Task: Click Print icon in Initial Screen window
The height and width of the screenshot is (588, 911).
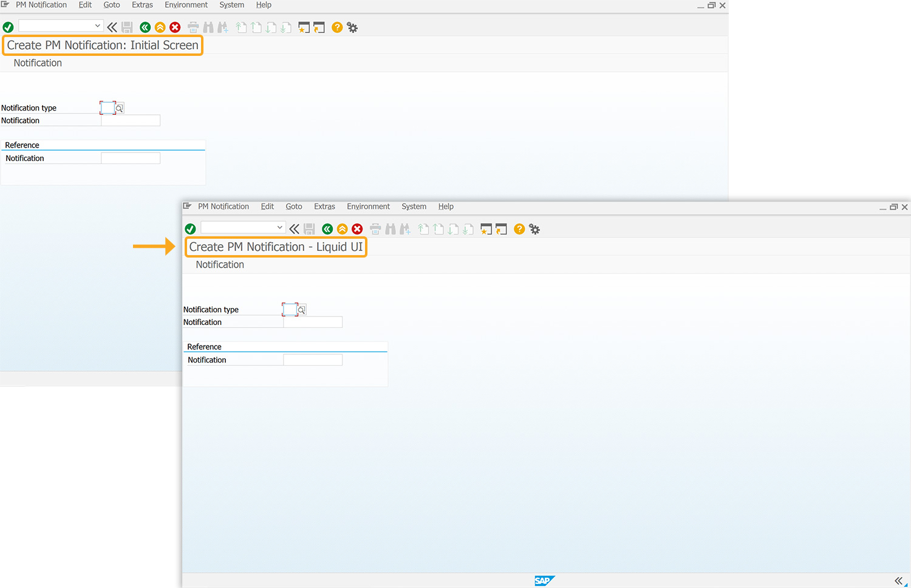Action: pyautogui.click(x=193, y=27)
